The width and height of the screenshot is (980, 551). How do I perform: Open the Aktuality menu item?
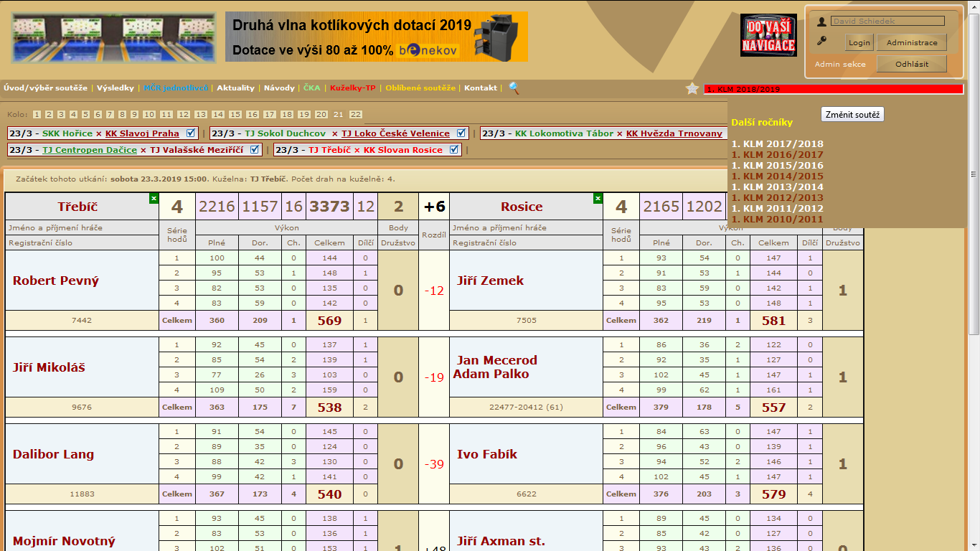[236, 88]
